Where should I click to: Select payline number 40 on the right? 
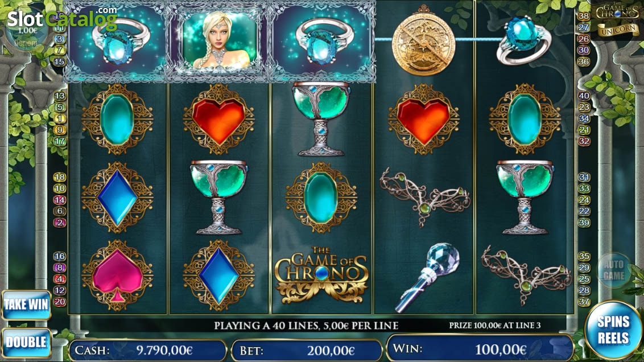point(584,96)
